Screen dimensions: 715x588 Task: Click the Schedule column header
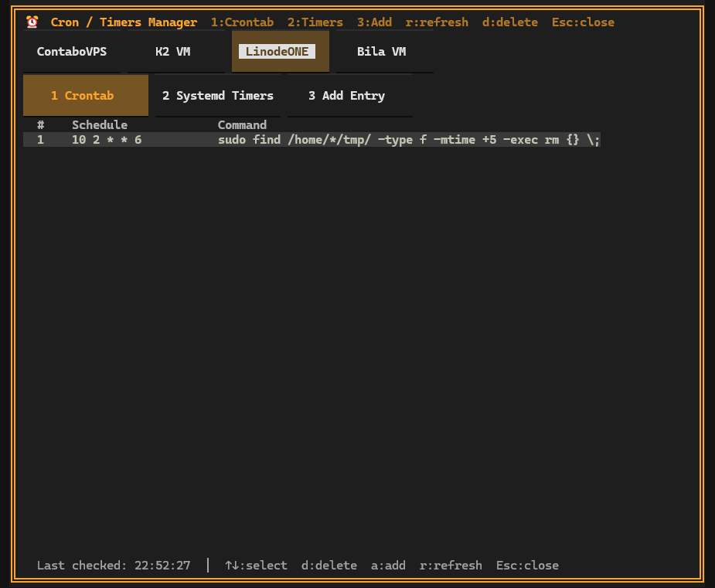coord(100,124)
